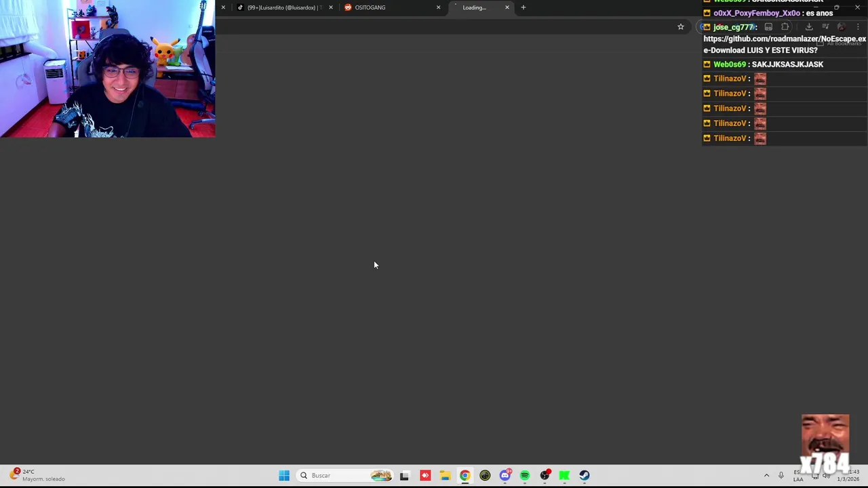This screenshot has width=868, height=488.
Task: Switch to the OSITOGANG tab
Action: point(390,7)
